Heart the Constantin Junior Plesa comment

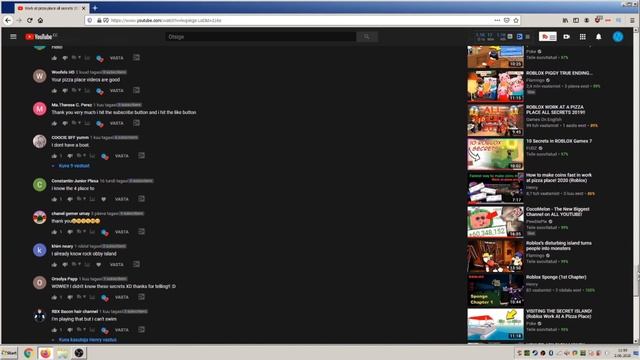point(104,199)
